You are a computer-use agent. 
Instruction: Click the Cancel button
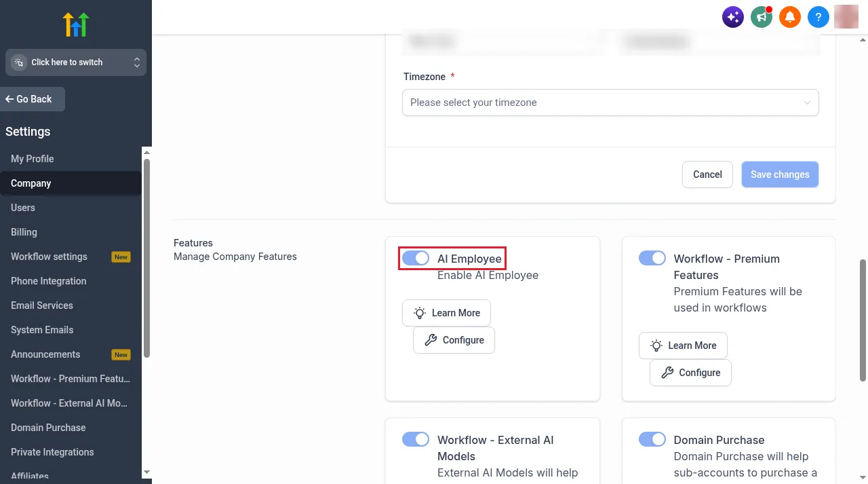tap(707, 174)
